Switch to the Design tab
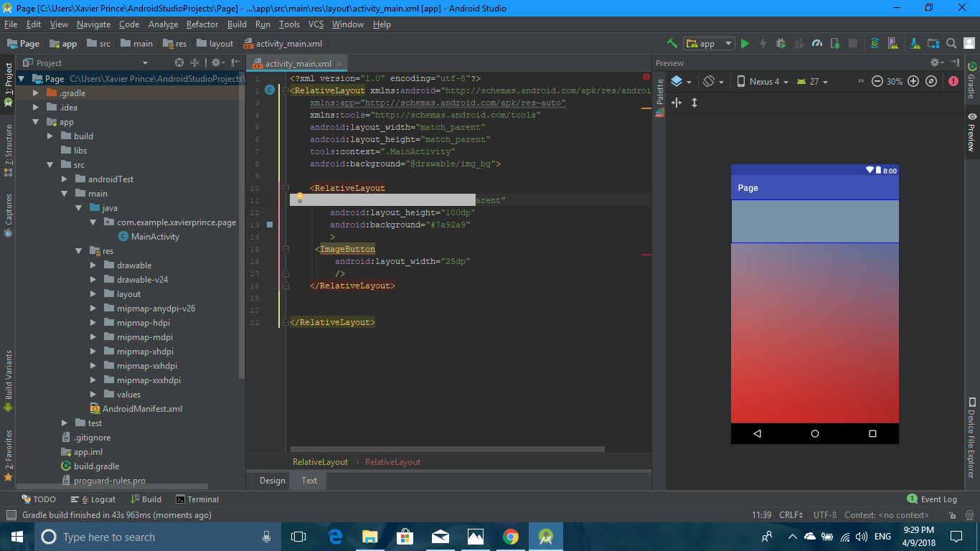The image size is (980, 551). click(x=272, y=481)
